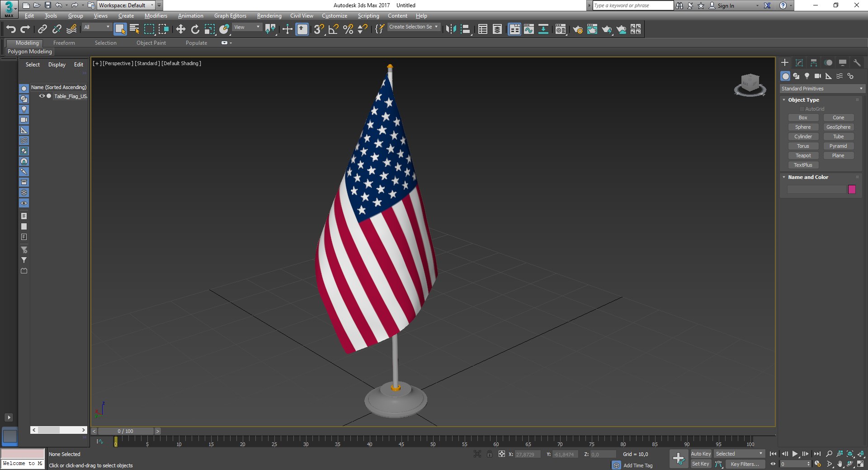The width and height of the screenshot is (868, 470).
Task: Toggle Window/Crossing selection mode
Action: (x=163, y=29)
